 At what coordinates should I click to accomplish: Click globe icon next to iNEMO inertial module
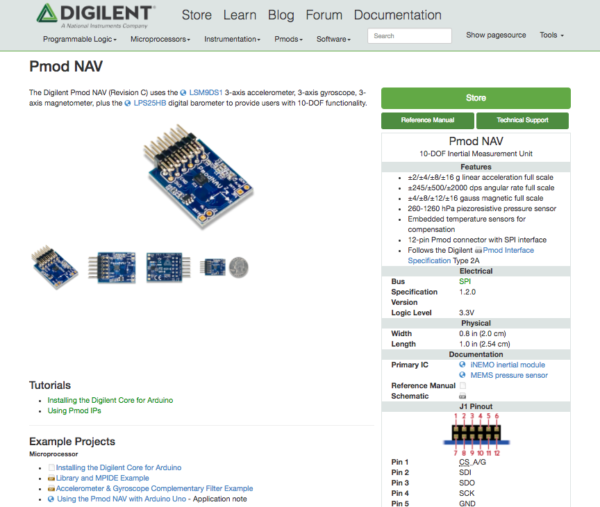coord(462,364)
